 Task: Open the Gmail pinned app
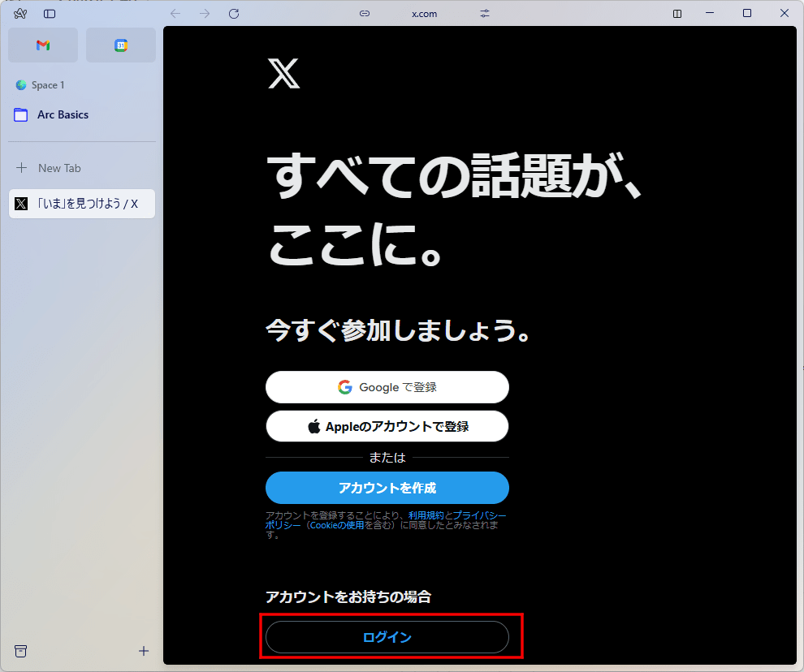42,45
